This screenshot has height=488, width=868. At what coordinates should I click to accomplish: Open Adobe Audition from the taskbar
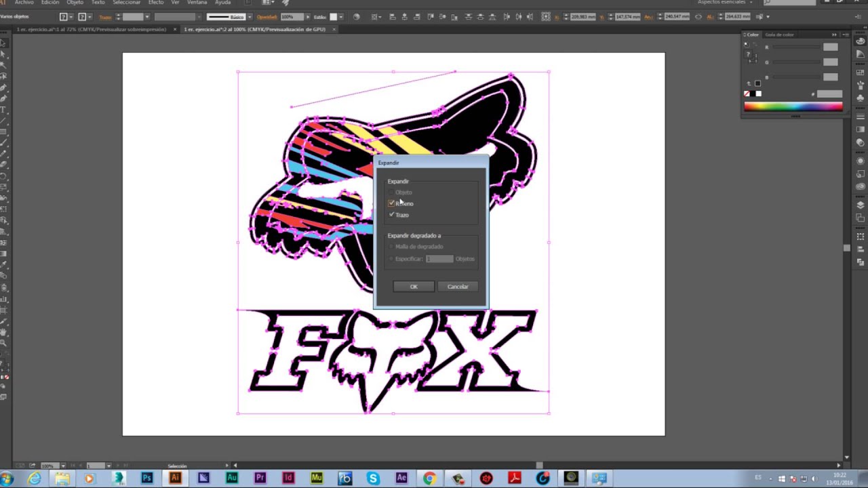[231, 479]
